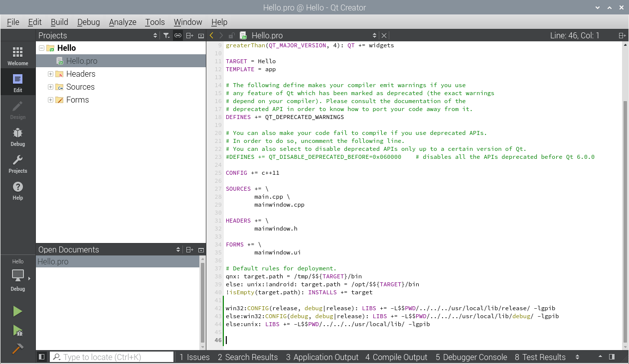Close the Projects side panel

[201, 35]
